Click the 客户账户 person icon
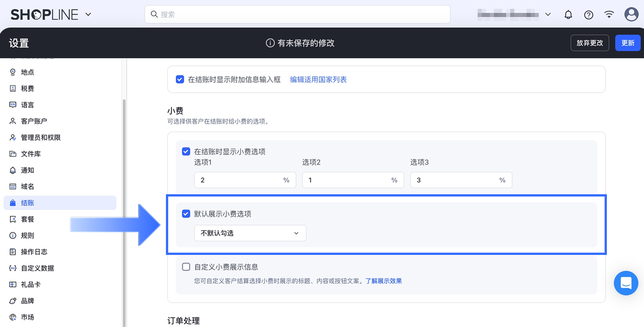The height and width of the screenshot is (327, 644). [13, 121]
